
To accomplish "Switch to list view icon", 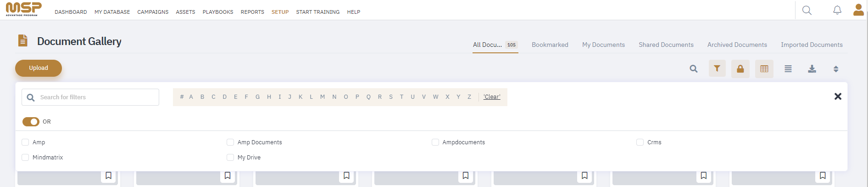I will click(x=788, y=68).
